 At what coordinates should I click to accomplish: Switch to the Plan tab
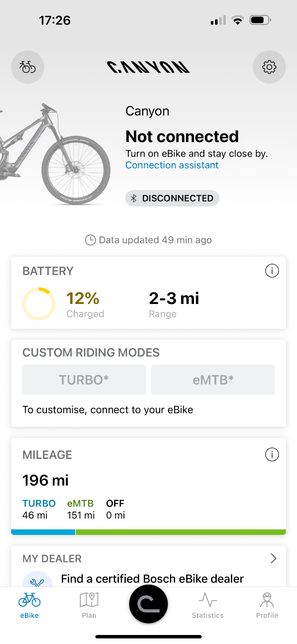coord(89,605)
